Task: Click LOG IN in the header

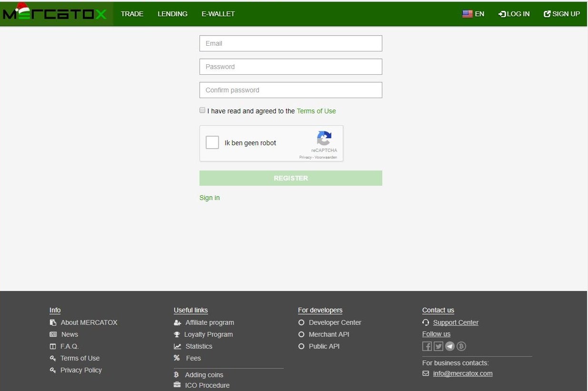Action: pos(514,14)
